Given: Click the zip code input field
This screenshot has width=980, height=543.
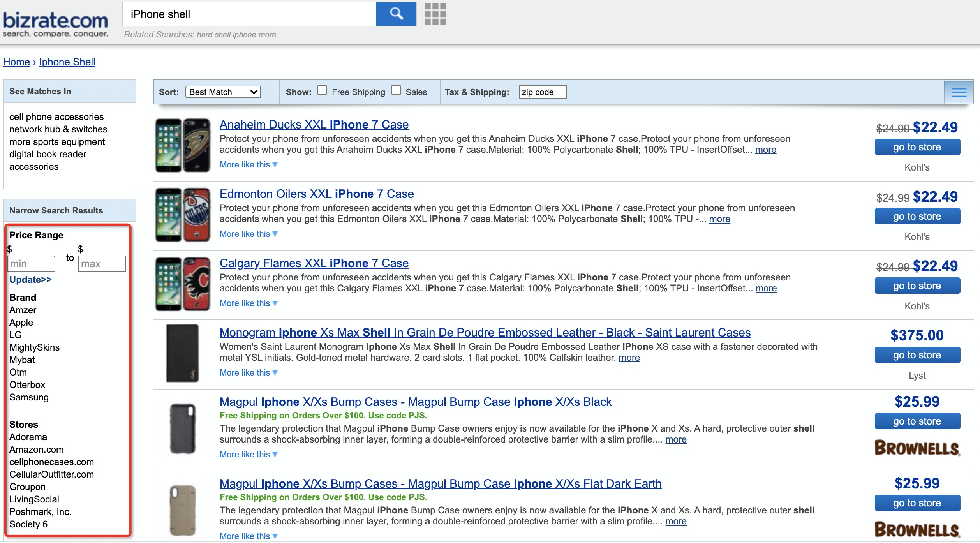Looking at the screenshot, I should 543,92.
